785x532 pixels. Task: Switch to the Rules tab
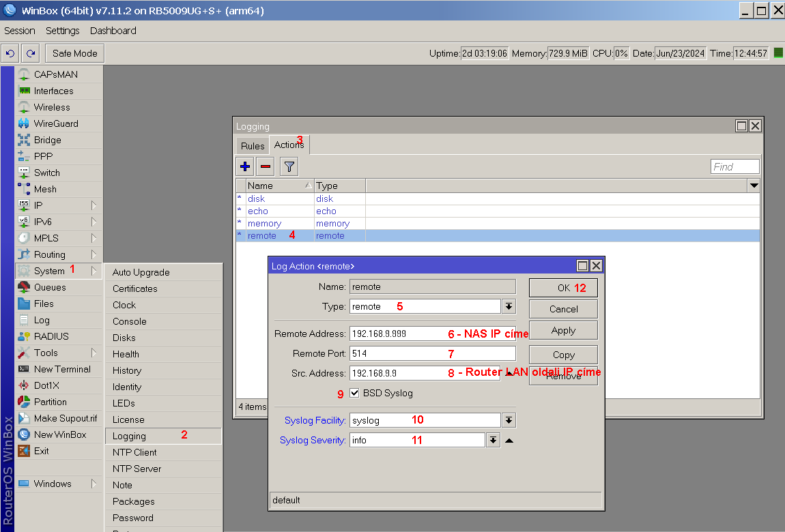click(x=253, y=146)
